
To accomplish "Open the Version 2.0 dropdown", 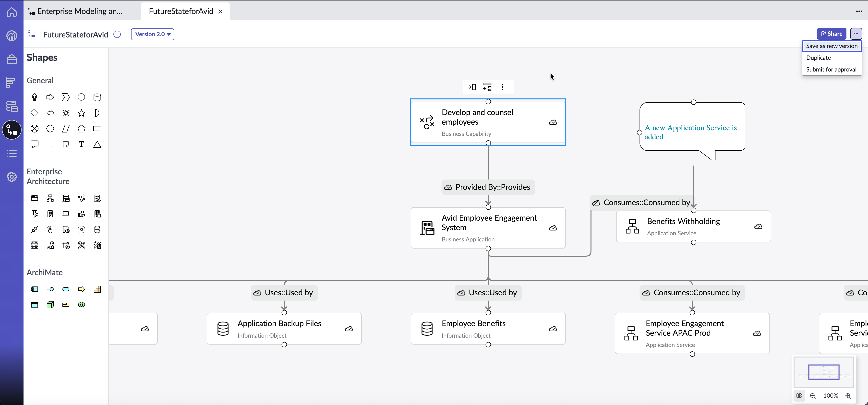I will (153, 34).
